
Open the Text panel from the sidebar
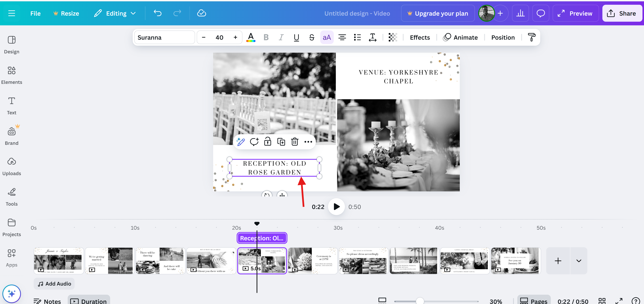12,105
